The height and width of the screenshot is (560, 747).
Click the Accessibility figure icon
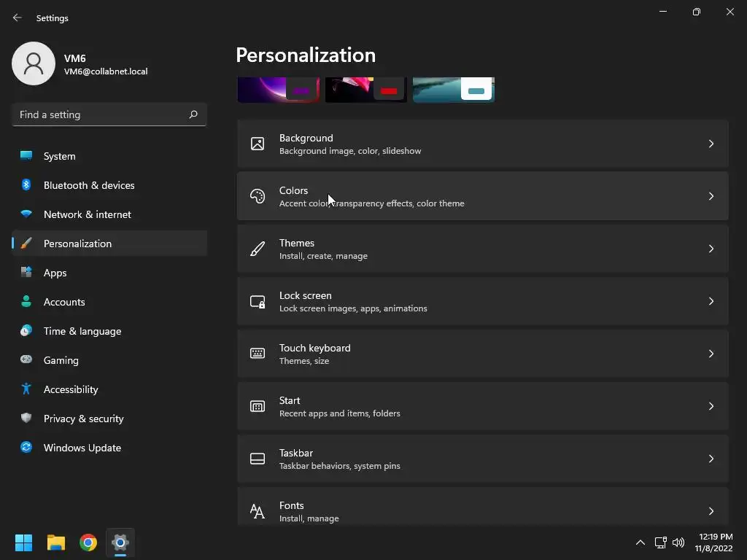point(26,389)
